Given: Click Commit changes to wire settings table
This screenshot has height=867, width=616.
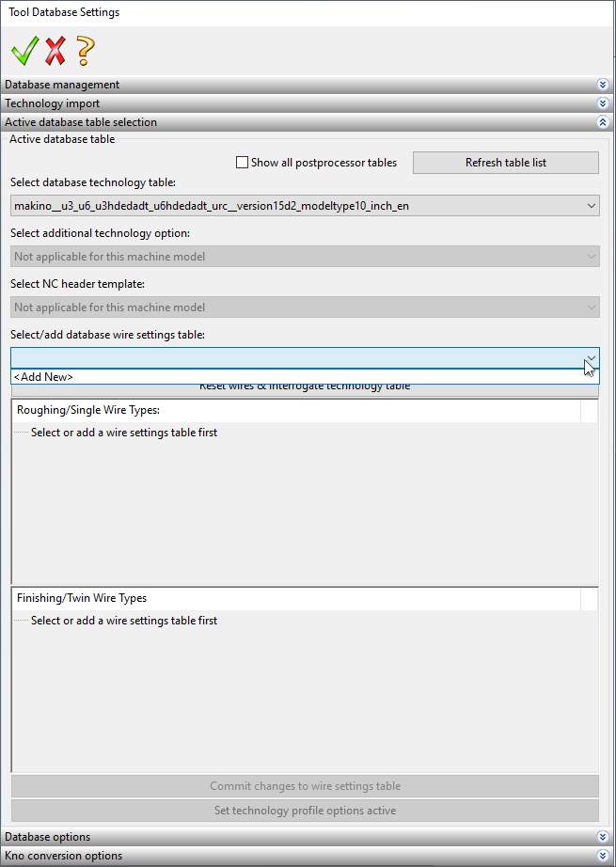Looking at the screenshot, I should click(x=305, y=786).
